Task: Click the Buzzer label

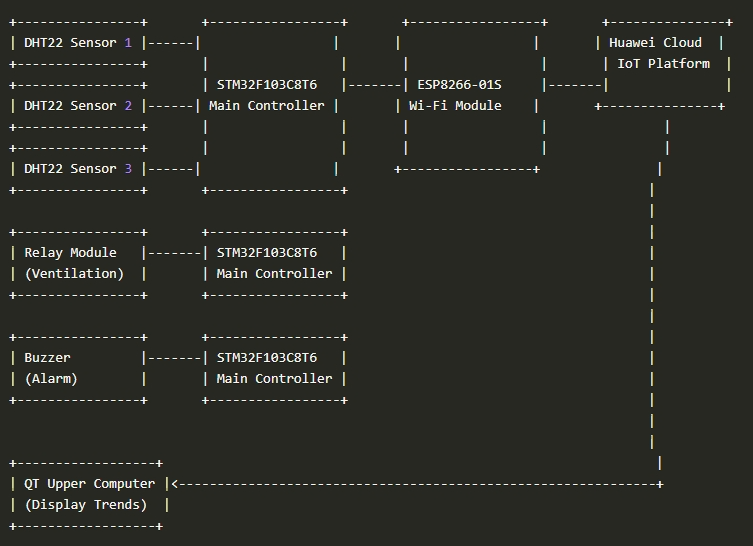Action: (x=48, y=358)
